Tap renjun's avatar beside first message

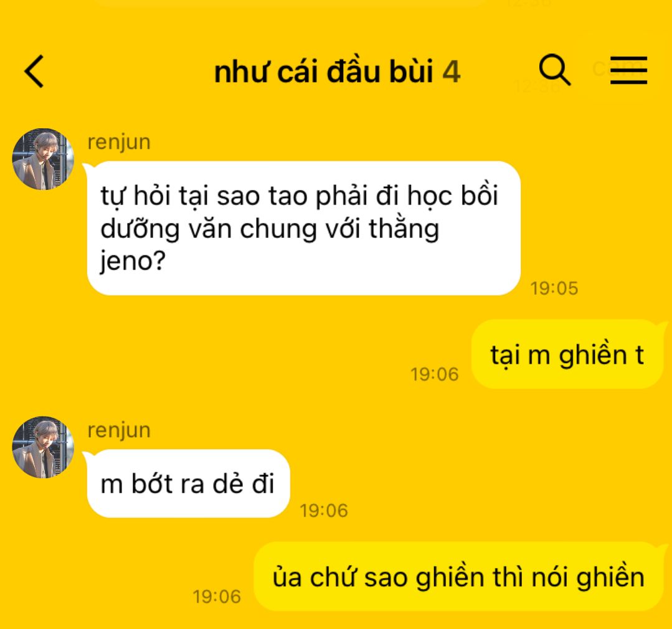(43, 159)
